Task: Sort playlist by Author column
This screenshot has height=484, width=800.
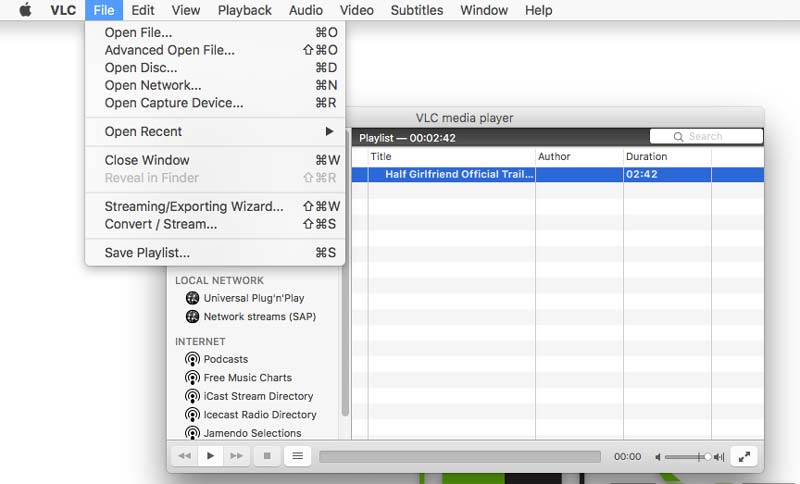Action: point(579,157)
